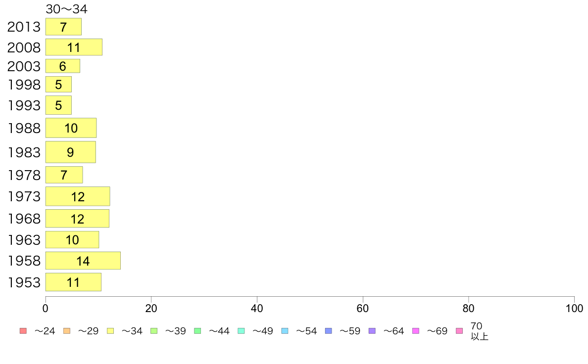Click the 1953 year label
The height and width of the screenshot is (364, 588).
(x=24, y=282)
